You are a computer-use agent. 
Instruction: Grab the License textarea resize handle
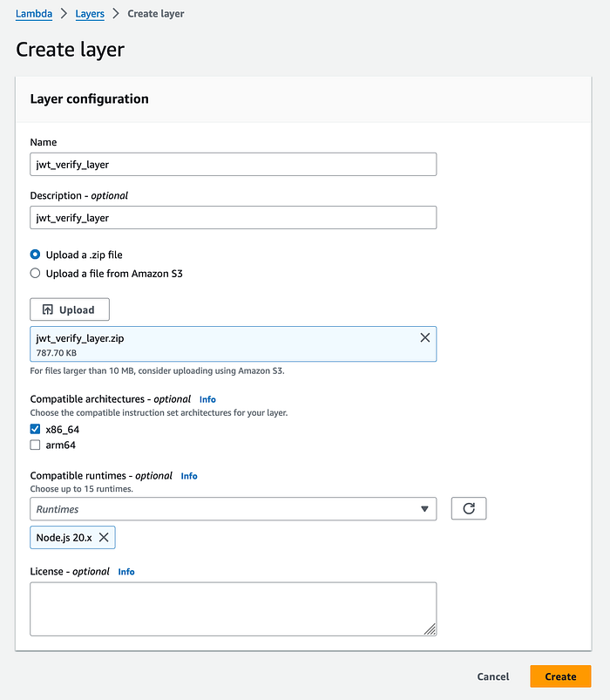click(430, 629)
